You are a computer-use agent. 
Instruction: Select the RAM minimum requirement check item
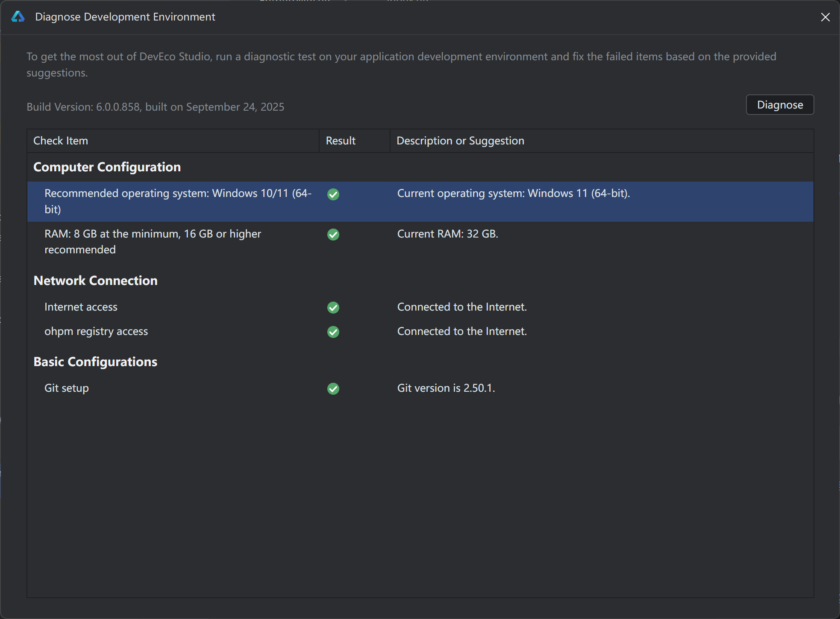click(153, 242)
